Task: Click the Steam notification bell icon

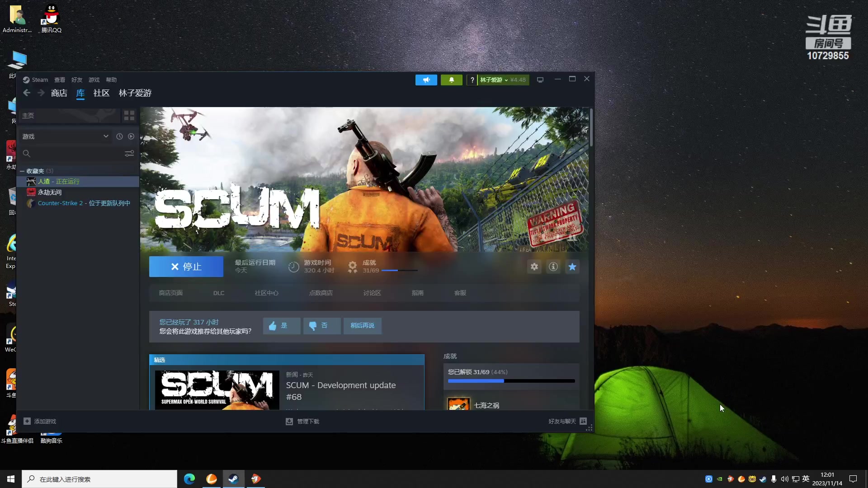Action: coord(451,79)
